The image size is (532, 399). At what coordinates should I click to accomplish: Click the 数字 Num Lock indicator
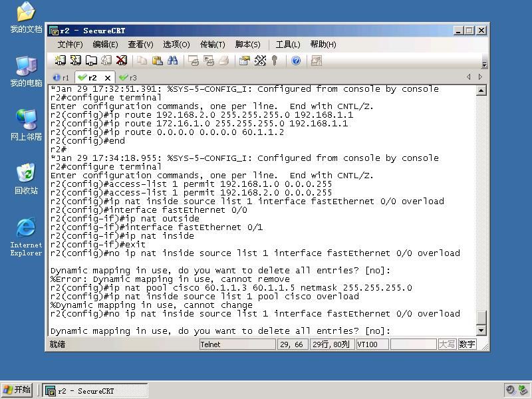(x=467, y=344)
